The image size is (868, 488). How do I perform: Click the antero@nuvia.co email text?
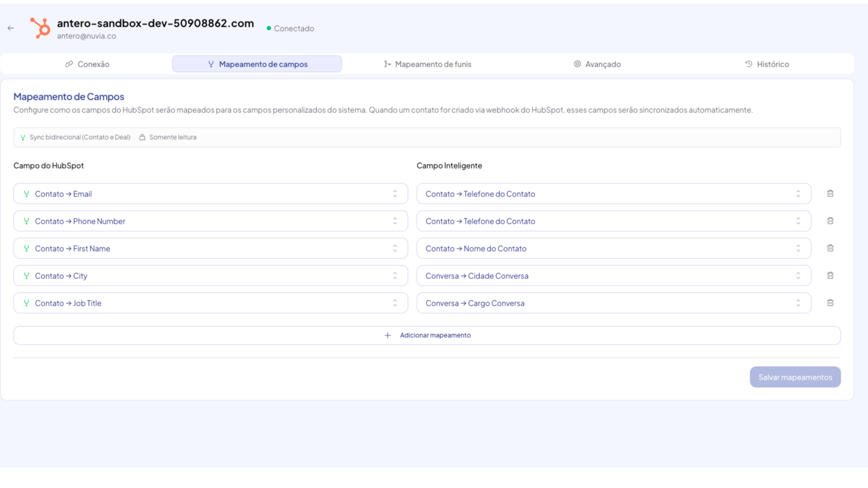click(87, 36)
